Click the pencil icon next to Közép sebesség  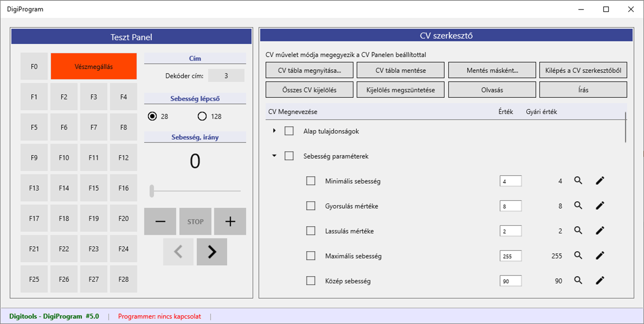click(x=600, y=280)
